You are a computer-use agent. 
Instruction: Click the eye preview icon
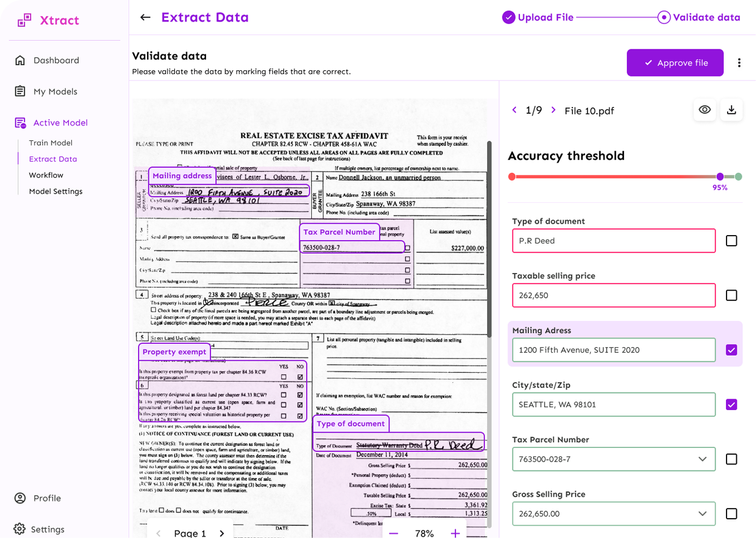point(705,110)
